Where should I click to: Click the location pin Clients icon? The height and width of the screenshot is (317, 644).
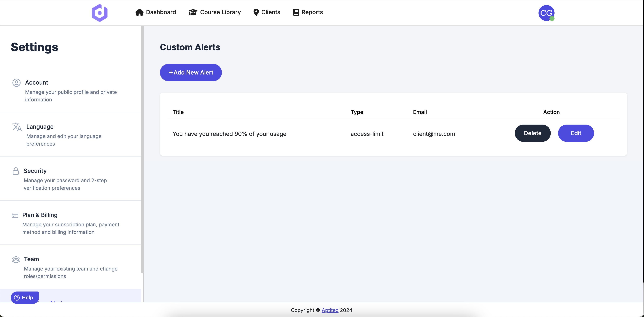pyautogui.click(x=256, y=12)
